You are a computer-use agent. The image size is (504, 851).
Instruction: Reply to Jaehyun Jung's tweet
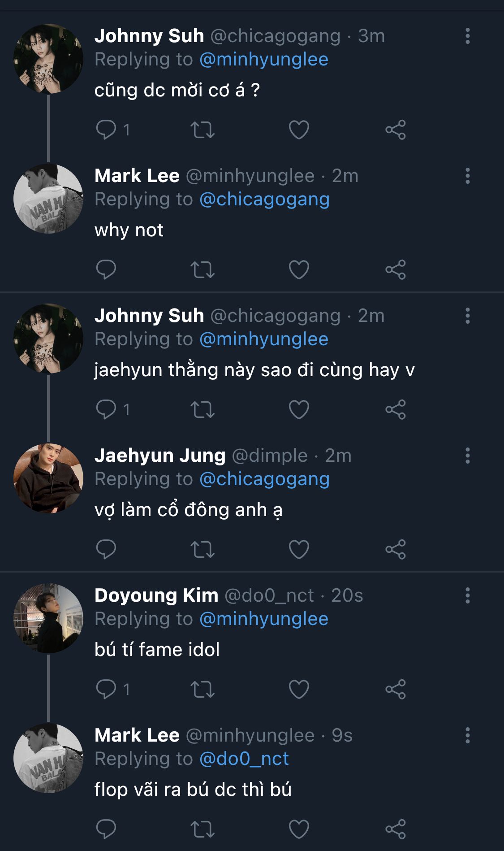(x=106, y=550)
